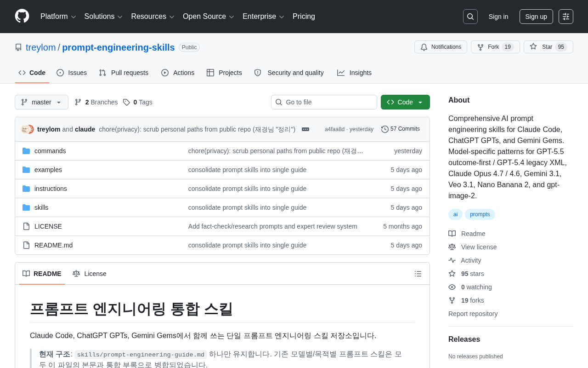Switch to the Projects tab

pos(224,73)
